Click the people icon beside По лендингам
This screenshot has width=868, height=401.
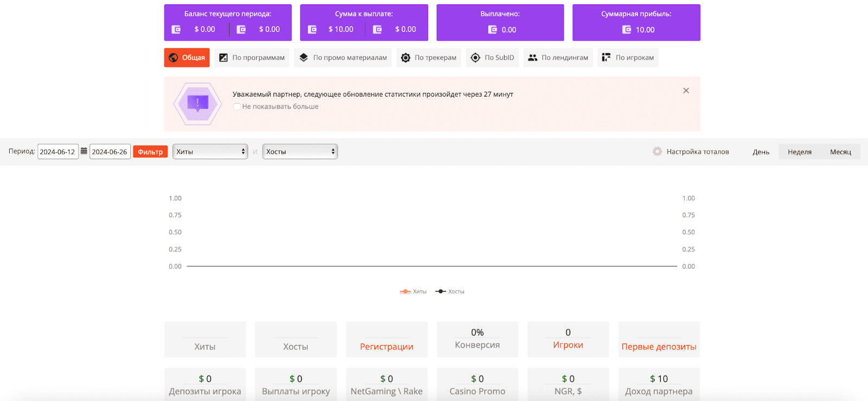pyautogui.click(x=533, y=58)
